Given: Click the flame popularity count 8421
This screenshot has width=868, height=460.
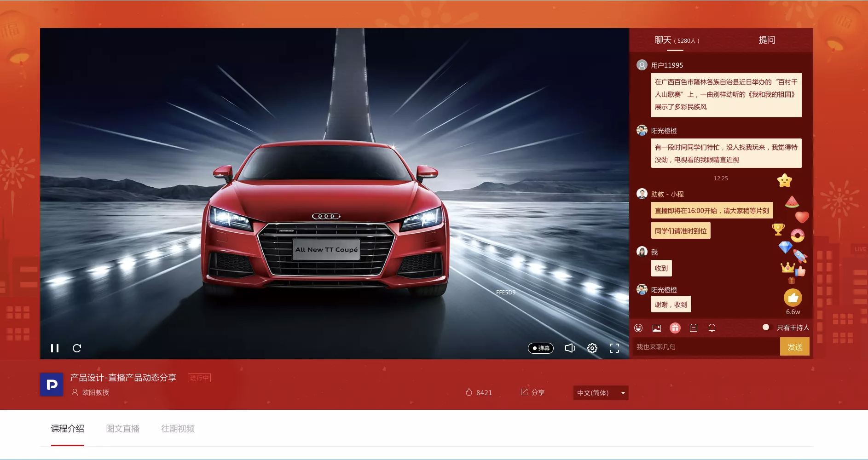Looking at the screenshot, I should (479, 392).
